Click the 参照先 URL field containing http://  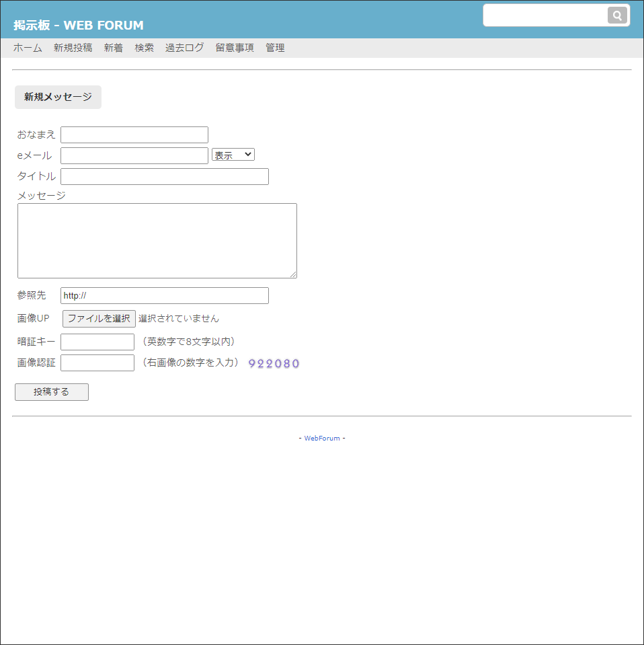coord(164,295)
